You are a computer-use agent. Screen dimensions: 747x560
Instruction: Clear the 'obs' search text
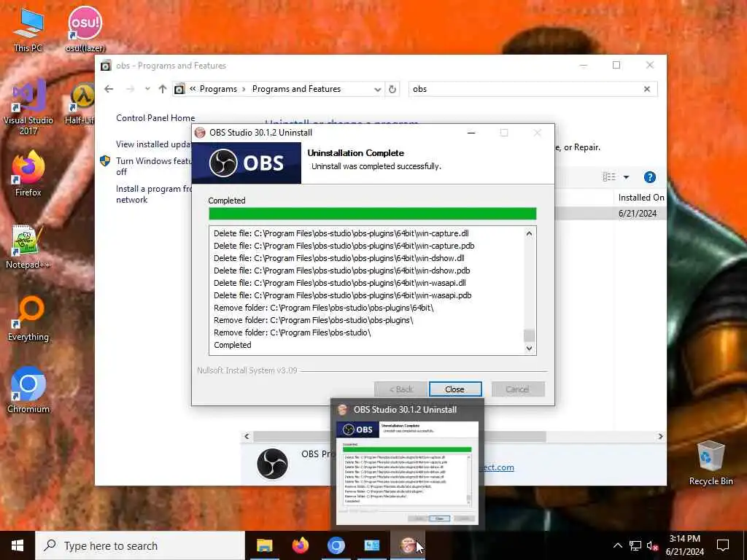point(647,89)
